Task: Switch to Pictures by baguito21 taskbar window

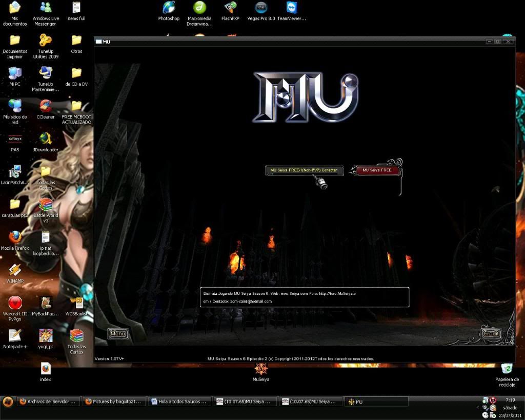Action: [114, 402]
